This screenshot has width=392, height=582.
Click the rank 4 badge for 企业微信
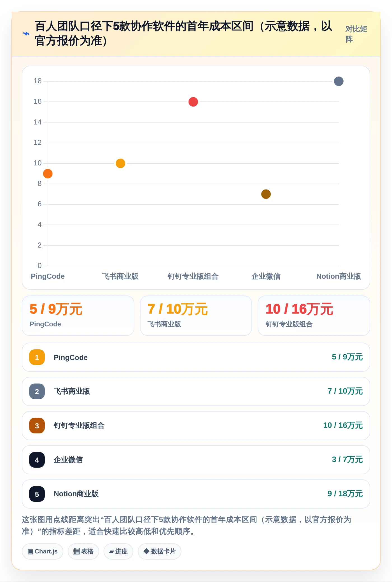pos(37,460)
